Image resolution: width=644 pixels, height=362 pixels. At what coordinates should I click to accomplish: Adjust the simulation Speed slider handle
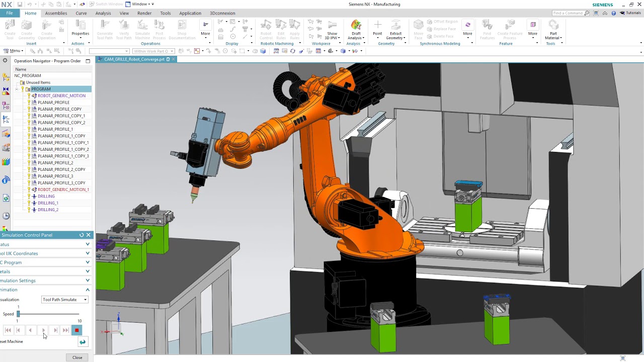pos(18,314)
